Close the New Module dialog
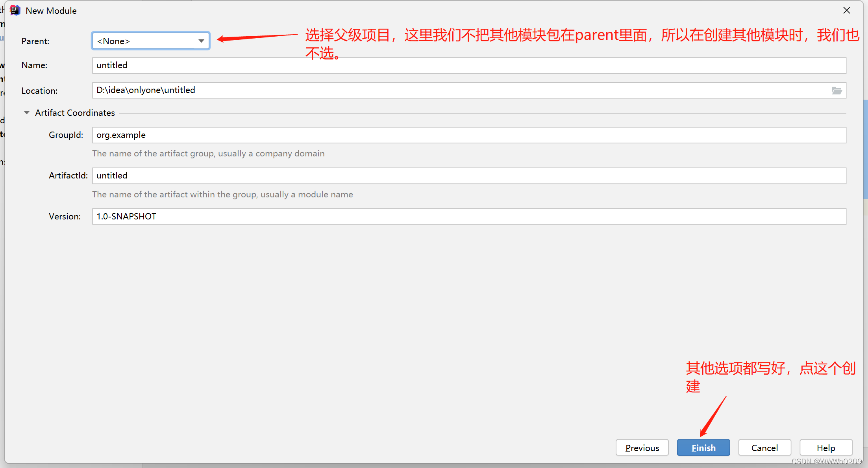Viewport: 868px width, 468px height. click(847, 11)
